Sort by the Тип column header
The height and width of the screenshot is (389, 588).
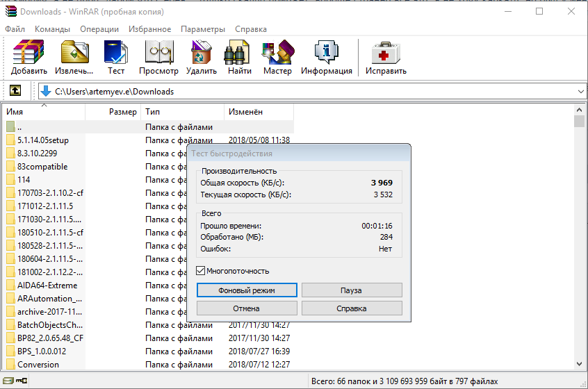183,112
